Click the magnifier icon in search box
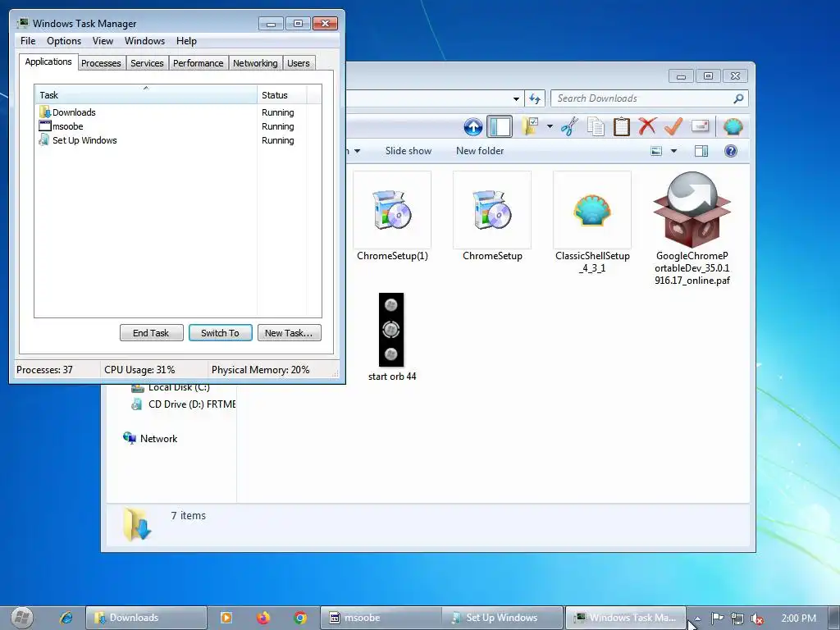The image size is (840, 630). [738, 98]
